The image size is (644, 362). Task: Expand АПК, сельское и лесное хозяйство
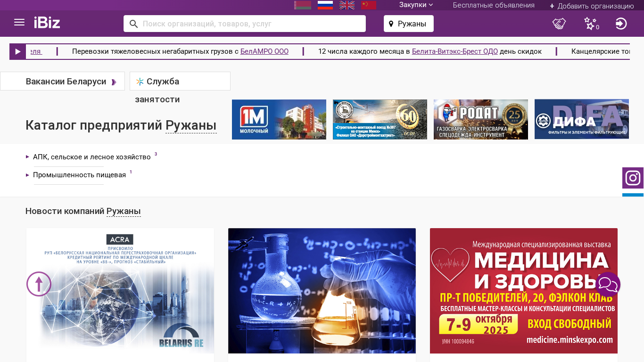(91, 157)
